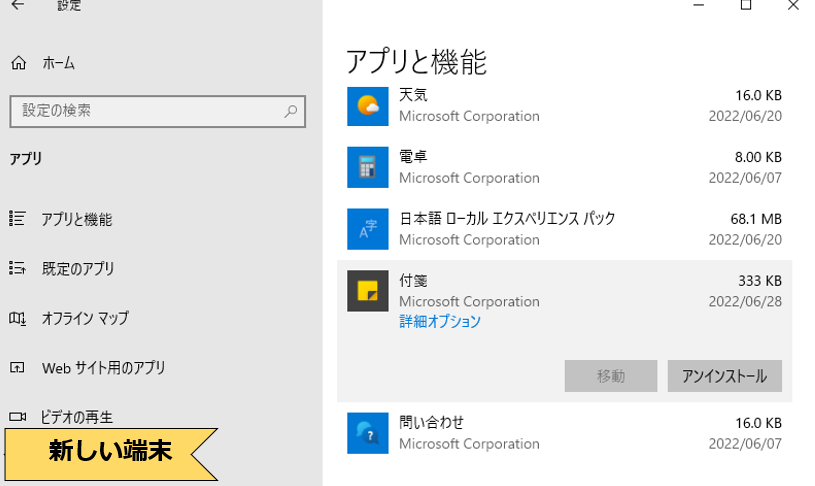The image size is (815, 486).
Task: Click the 電卓 calculator app icon
Action: click(x=367, y=167)
